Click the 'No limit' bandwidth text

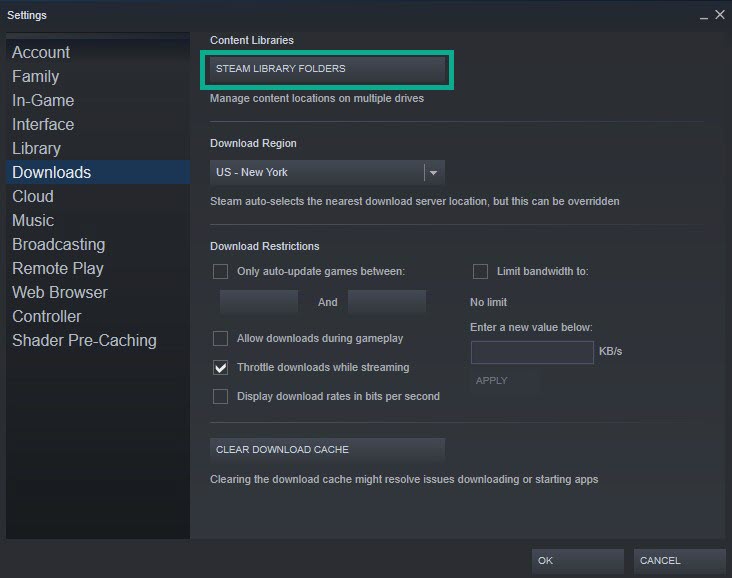pos(488,303)
